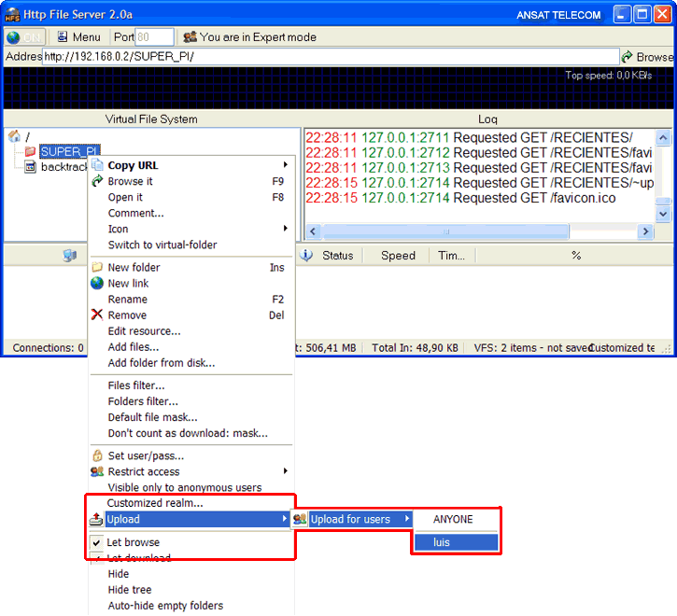Click the root home icon in file tree
677x616 pixels.
point(14,136)
